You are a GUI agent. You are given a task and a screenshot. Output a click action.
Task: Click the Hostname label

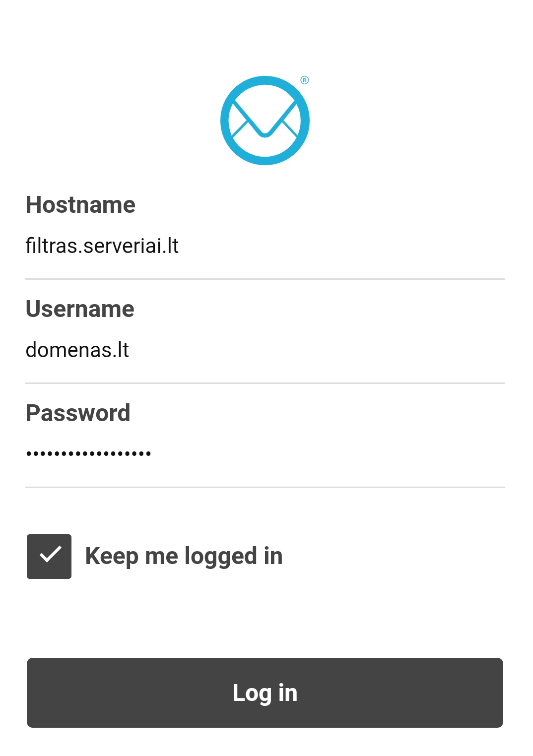coord(80,205)
